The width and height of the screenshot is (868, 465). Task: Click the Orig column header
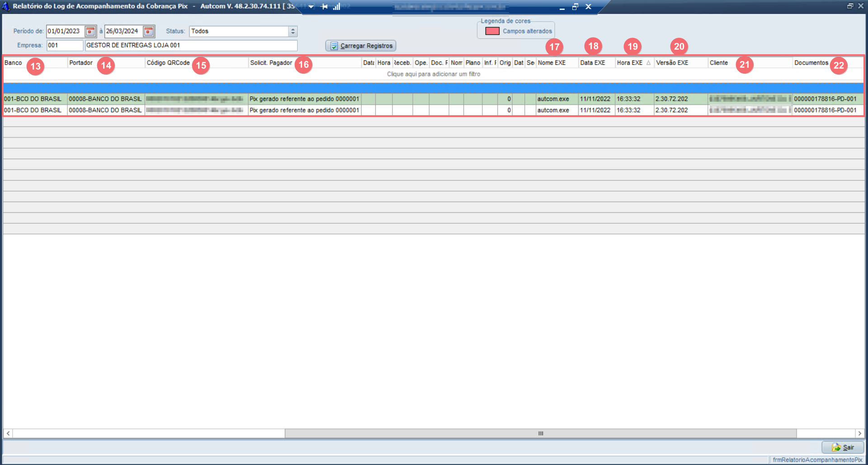505,63
